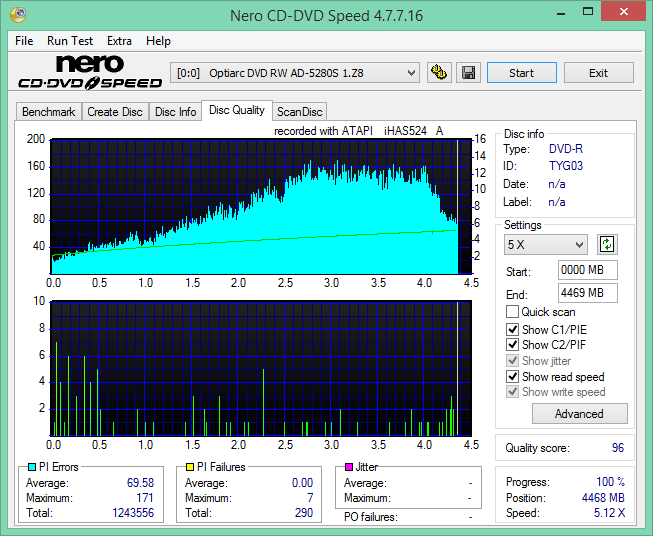Click the Nero CD-DVD Speed logo
This screenshot has width=653, height=536.
pos(90,72)
